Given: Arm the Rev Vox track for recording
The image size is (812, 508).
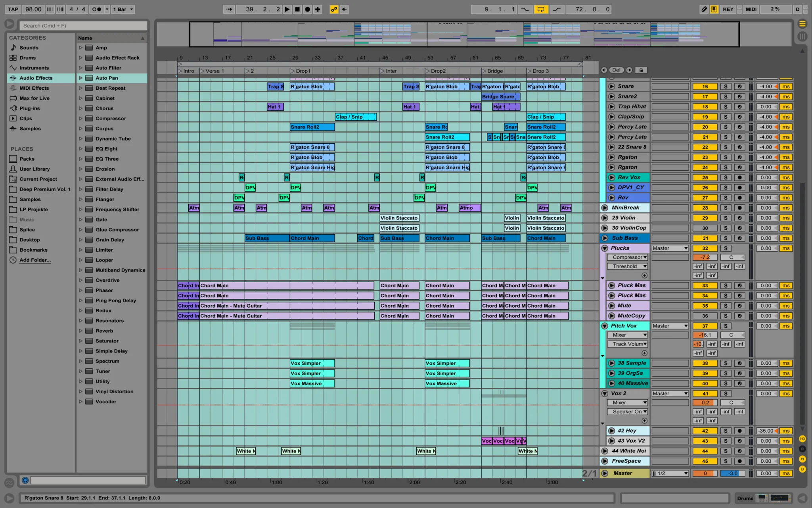Looking at the screenshot, I should [739, 177].
